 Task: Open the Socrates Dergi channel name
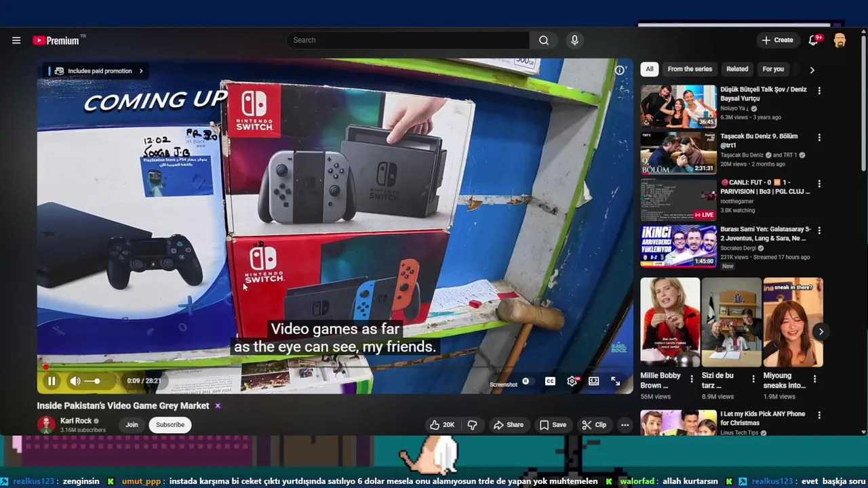739,248
